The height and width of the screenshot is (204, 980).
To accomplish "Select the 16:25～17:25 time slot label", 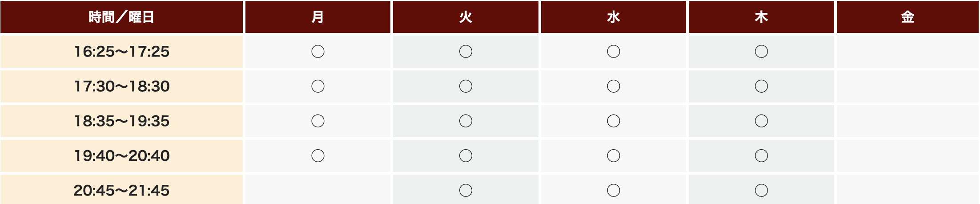I will point(121,52).
